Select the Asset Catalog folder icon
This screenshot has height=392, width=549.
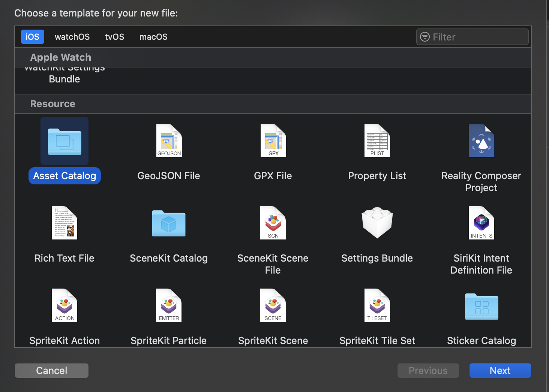point(64,141)
